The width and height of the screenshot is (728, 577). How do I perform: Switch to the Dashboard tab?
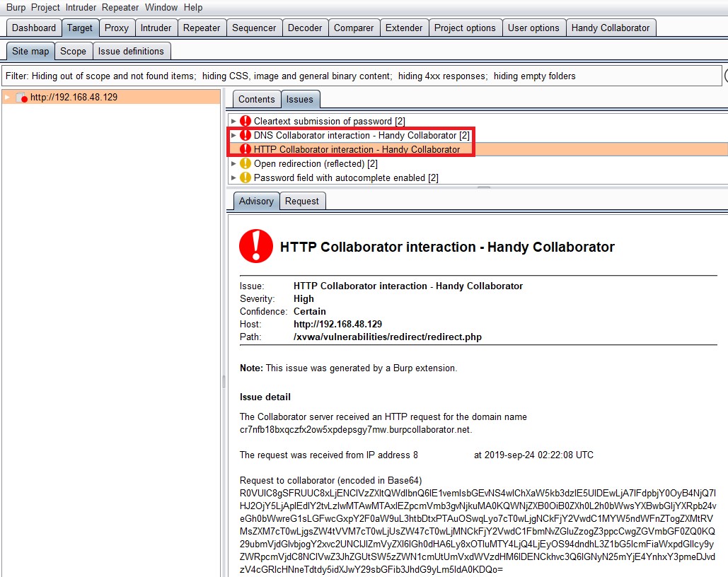point(34,28)
